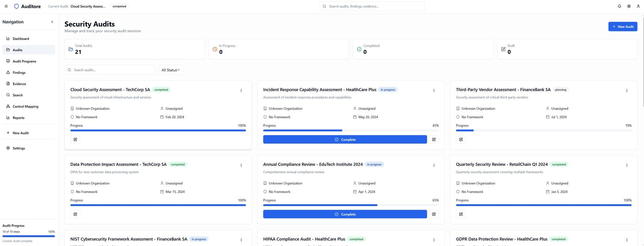Viewport: 644px width, 246px height.
Task: Open options menu for Third-Party Vendor Assessment
Action: pyautogui.click(x=627, y=91)
